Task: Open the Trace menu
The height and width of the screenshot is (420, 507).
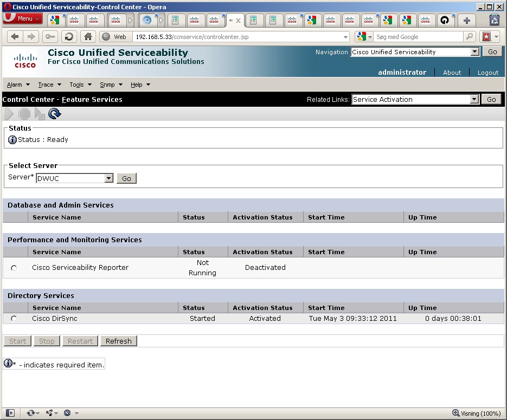Action: (50, 85)
